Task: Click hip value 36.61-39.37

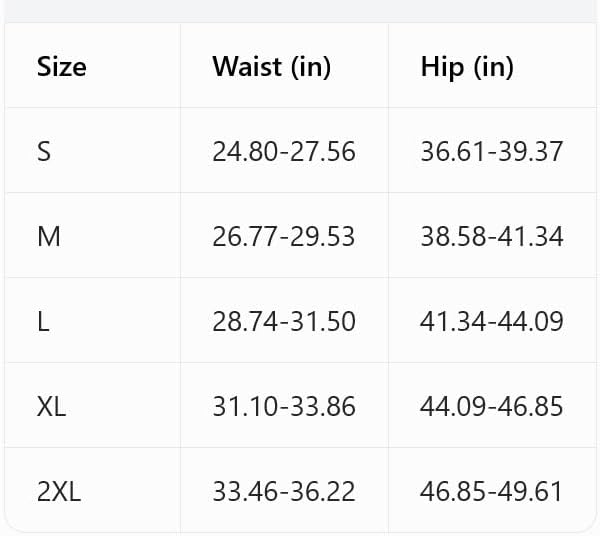Action: point(492,151)
